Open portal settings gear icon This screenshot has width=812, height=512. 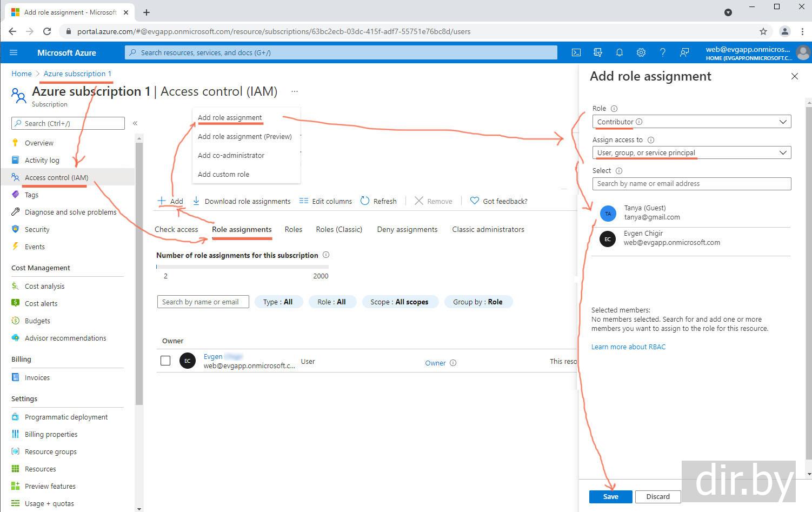click(x=641, y=52)
